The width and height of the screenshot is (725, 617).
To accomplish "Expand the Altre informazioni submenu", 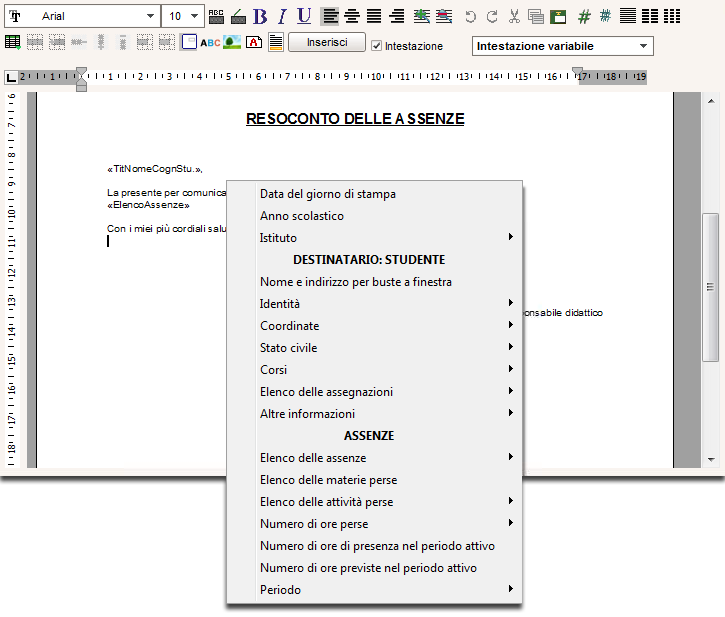I will 375,413.
